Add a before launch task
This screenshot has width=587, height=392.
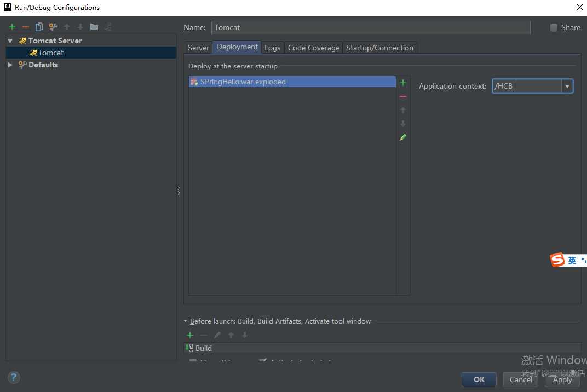click(x=190, y=335)
